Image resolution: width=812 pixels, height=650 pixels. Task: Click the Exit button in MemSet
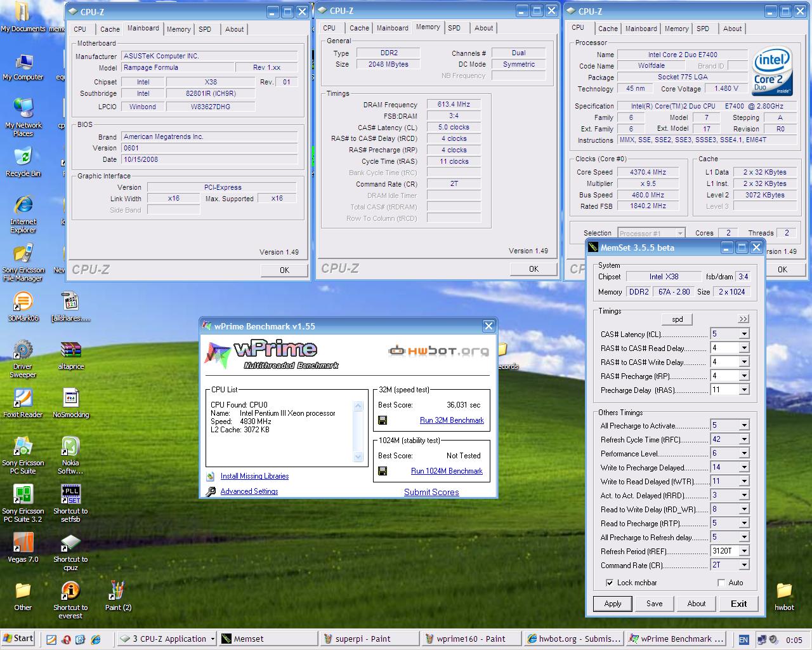pos(738,604)
